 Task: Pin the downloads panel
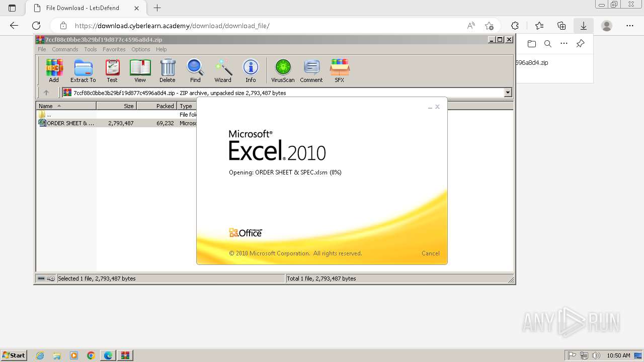click(x=580, y=44)
